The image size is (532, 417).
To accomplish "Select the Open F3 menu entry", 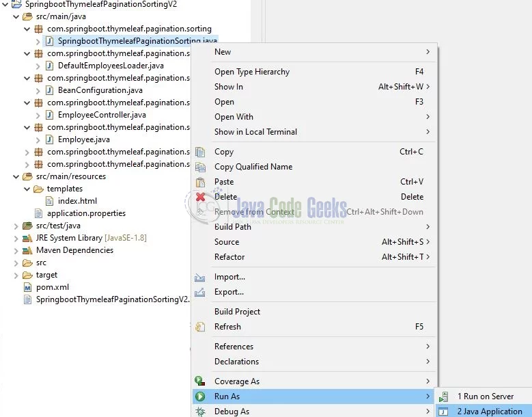I will tap(315, 102).
